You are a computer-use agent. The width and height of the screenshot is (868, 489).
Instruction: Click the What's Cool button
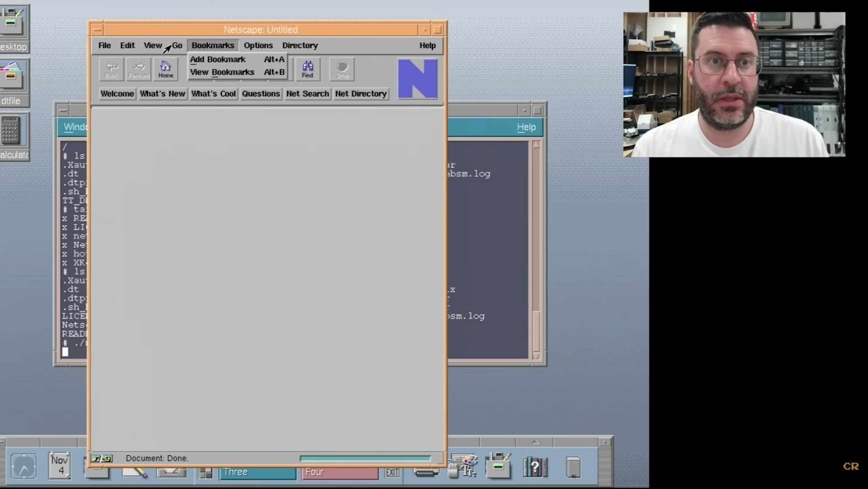click(214, 94)
